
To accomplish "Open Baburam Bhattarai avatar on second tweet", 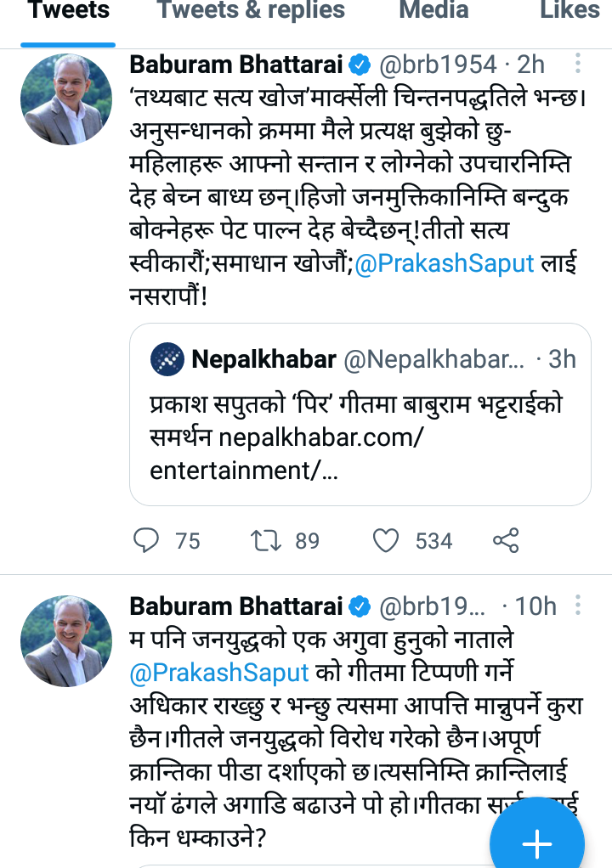I will [66, 640].
